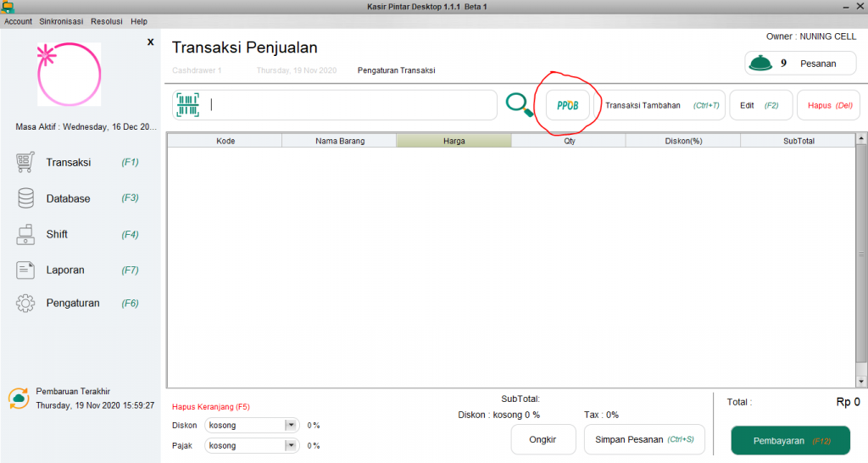Click the vertical scrollbar track

coord(861,260)
